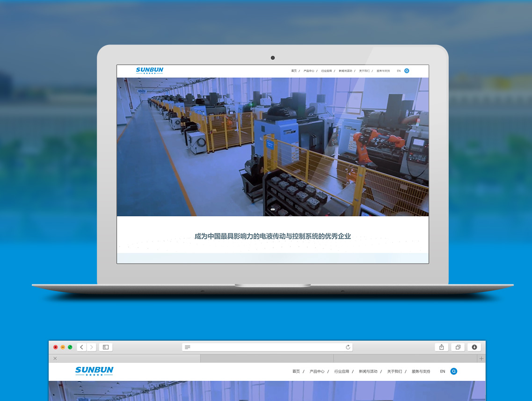Click the carousel indicator on the hero banner
The image size is (532, 401).
point(273,209)
